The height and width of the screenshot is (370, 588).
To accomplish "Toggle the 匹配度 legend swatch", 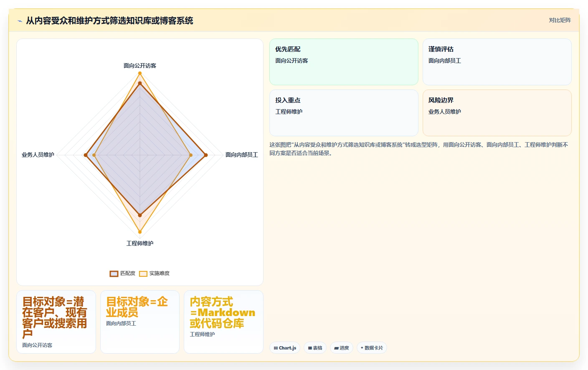I will [x=114, y=274].
